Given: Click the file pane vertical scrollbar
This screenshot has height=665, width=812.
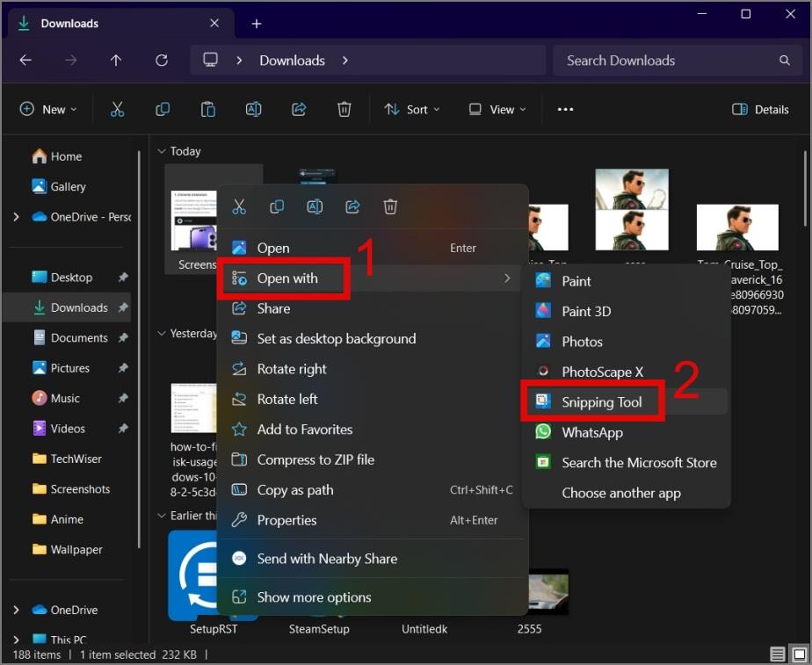Looking at the screenshot, I should [805, 187].
